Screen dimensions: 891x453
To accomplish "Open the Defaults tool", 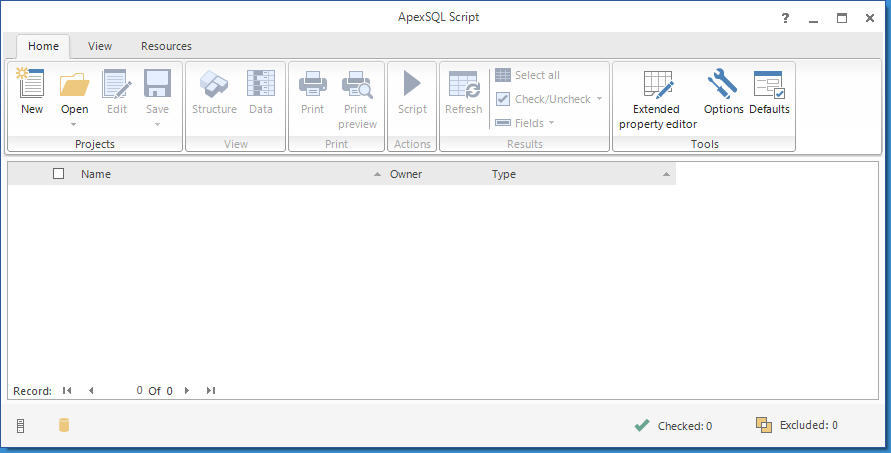I will pos(769,91).
